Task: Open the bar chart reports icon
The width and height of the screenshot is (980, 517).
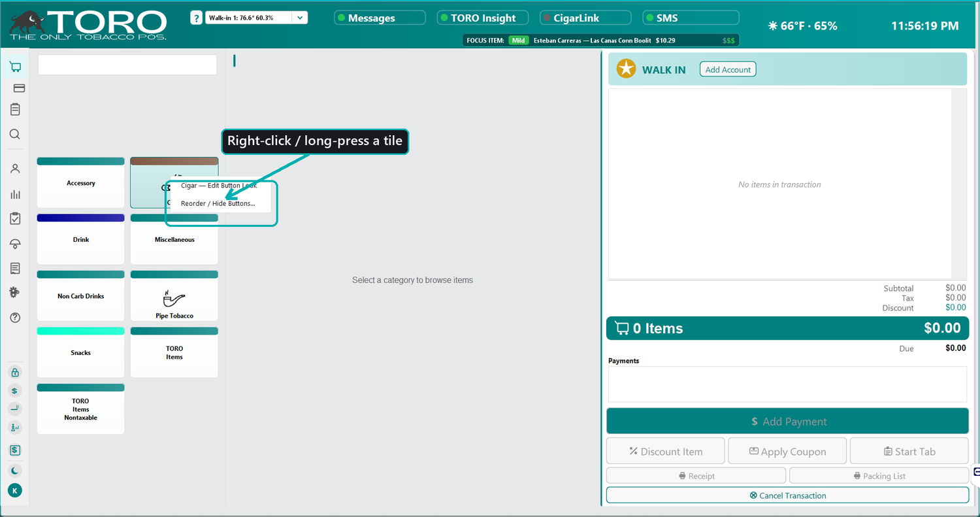Action: (15, 194)
